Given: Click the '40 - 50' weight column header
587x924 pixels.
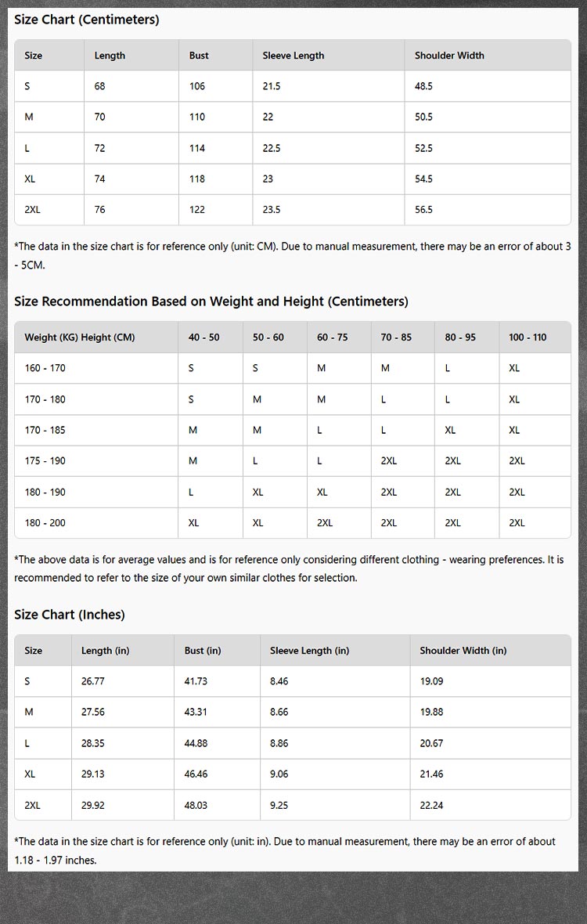Looking at the screenshot, I should coord(203,337).
